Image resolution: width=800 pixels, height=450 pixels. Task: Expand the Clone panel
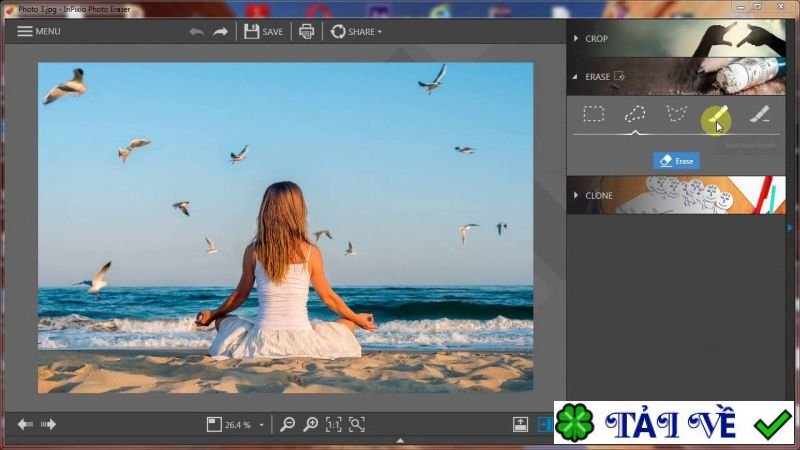coord(598,195)
